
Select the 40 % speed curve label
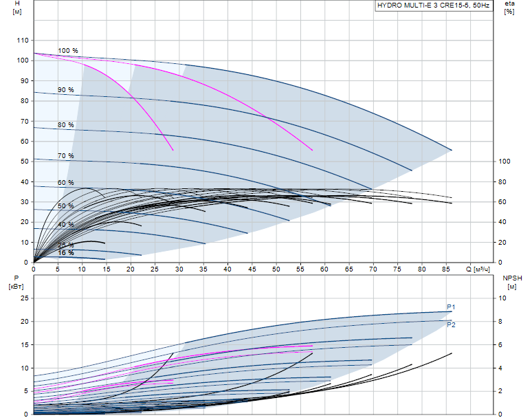click(x=66, y=225)
